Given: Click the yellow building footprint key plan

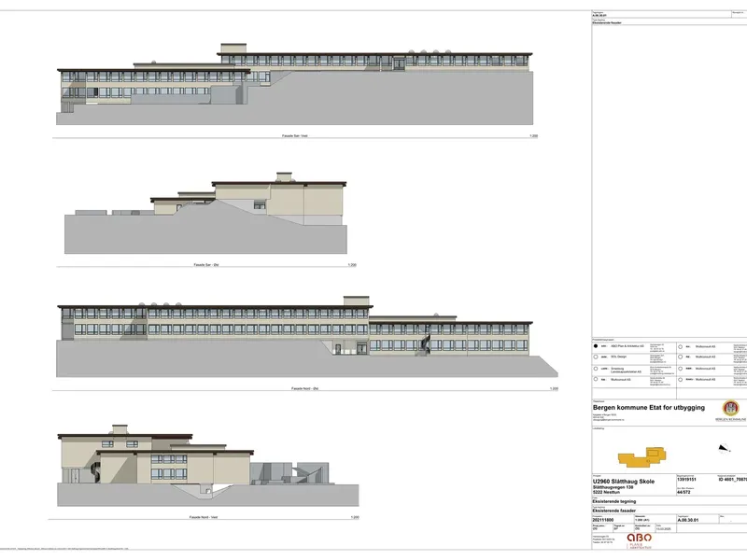Looking at the screenshot, I should (x=641, y=456).
